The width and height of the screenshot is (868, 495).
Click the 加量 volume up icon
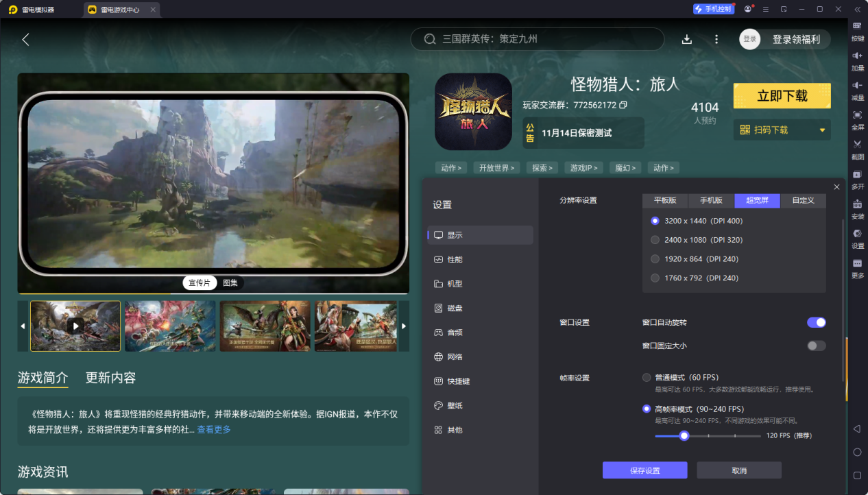tap(857, 56)
